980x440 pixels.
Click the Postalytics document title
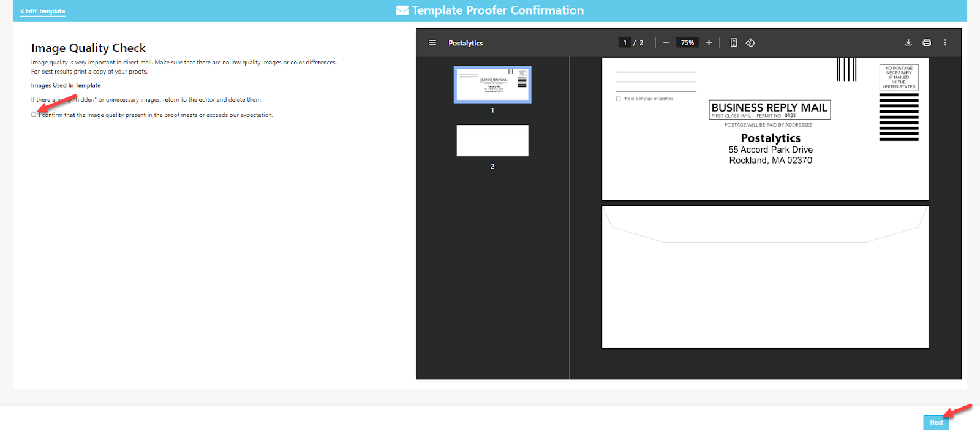[466, 43]
